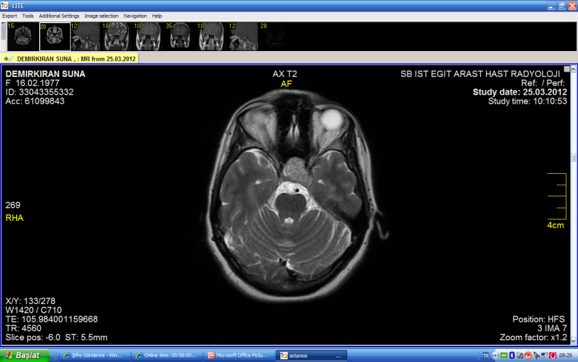Click the TR language indicator in tray
This screenshot has height=362, width=578.
tap(485, 355)
